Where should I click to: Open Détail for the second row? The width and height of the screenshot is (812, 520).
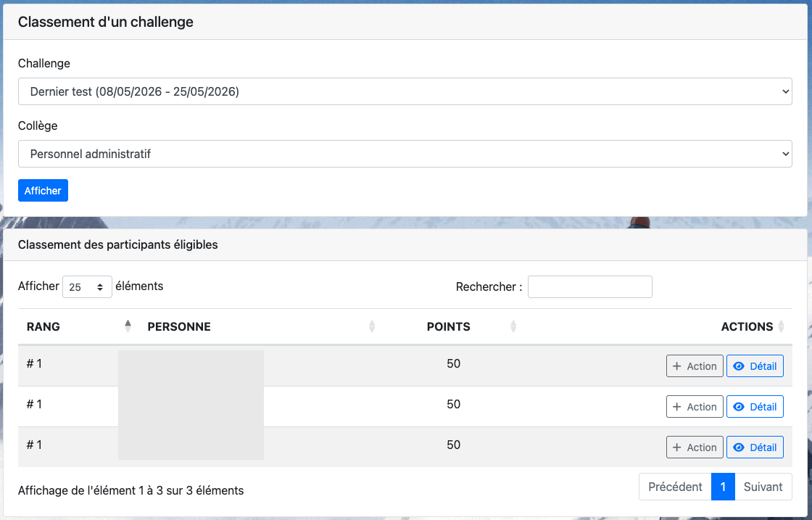(755, 407)
